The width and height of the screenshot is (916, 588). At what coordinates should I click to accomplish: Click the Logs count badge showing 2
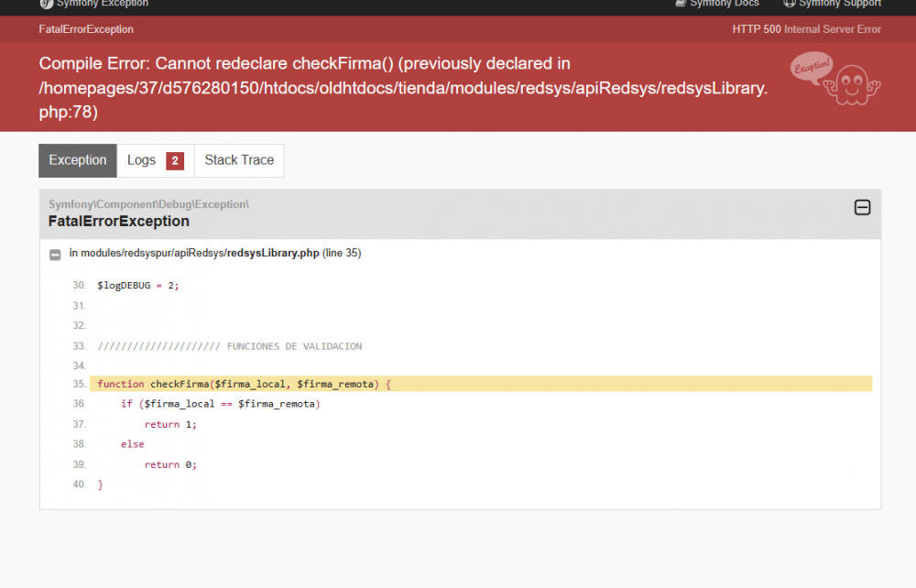[175, 160]
